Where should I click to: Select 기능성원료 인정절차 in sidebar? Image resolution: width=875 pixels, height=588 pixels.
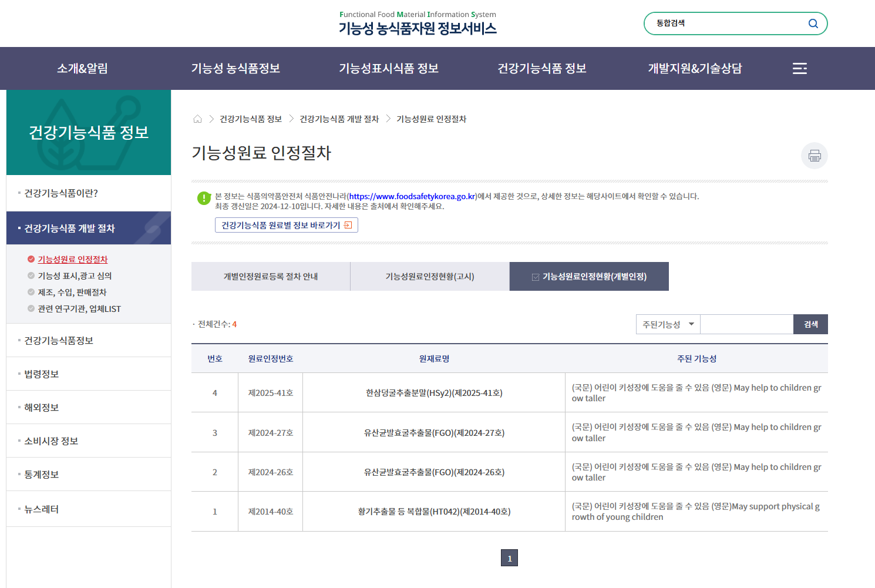tap(73, 260)
